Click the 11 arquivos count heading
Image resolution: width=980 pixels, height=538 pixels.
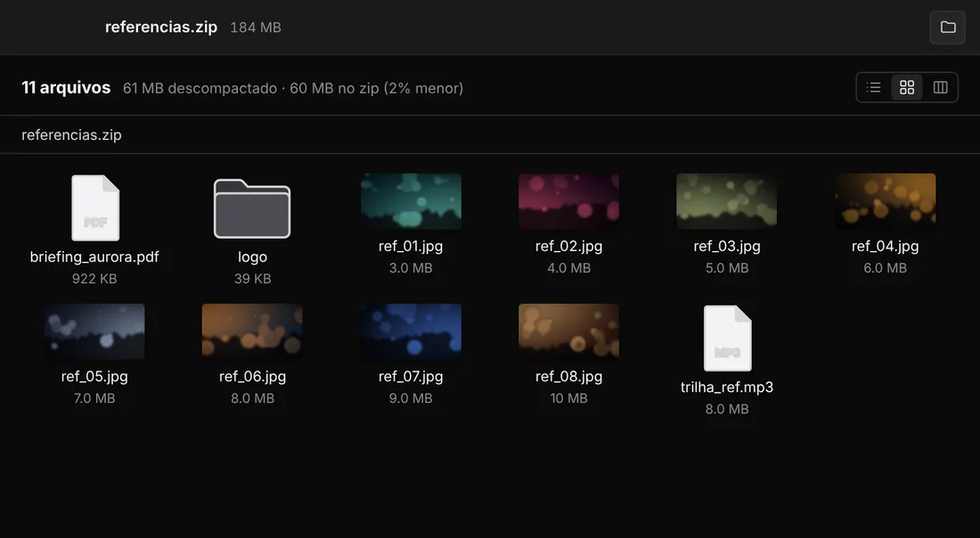(66, 87)
